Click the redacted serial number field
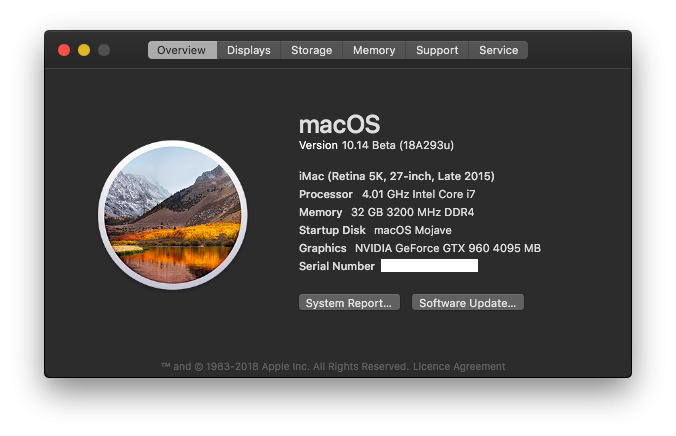The image size is (676, 436). 429,266
